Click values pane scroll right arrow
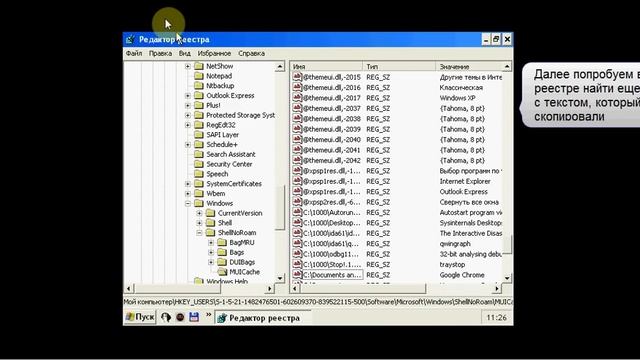Screen dimensions: 640x360 click(x=497, y=289)
